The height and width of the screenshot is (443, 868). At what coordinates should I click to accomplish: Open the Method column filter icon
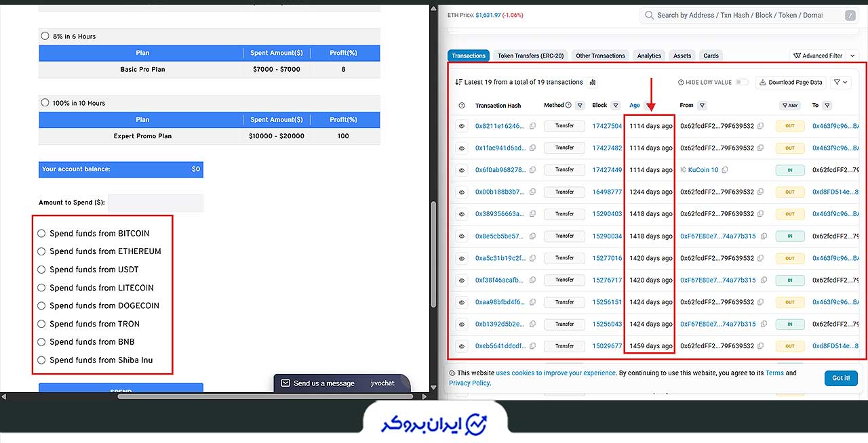pos(580,106)
